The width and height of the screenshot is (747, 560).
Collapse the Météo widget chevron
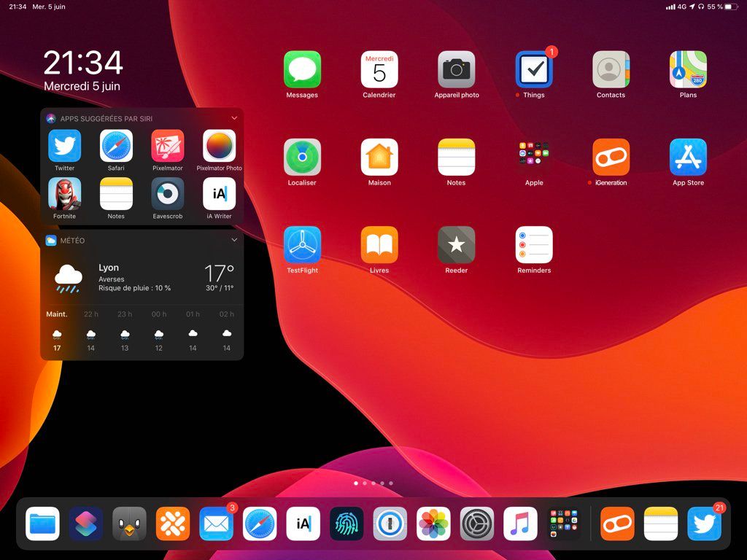point(234,240)
